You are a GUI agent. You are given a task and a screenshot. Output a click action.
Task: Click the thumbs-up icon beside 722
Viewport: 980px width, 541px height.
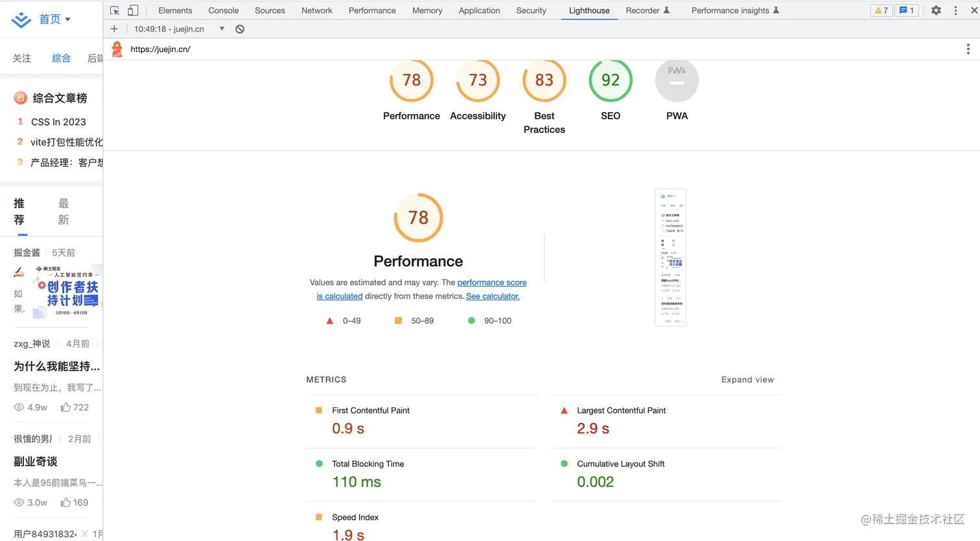(65, 407)
